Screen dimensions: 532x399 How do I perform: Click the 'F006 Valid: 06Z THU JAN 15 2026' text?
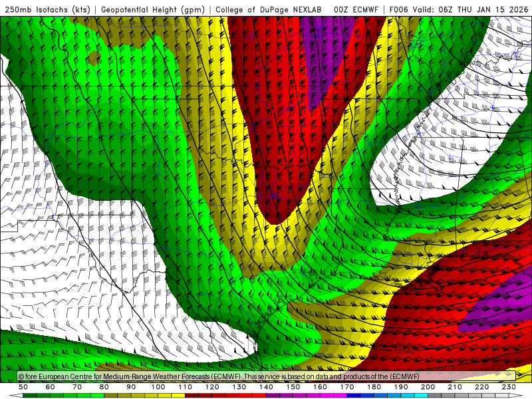click(459, 10)
